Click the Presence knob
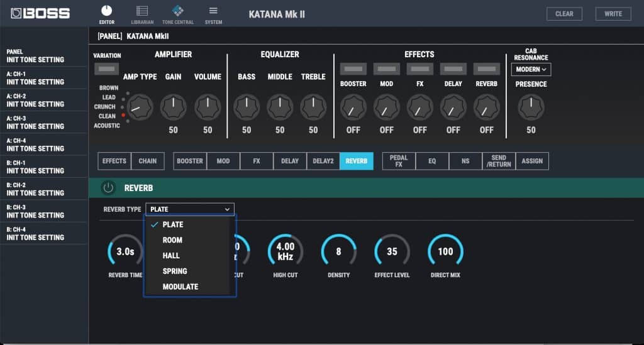Screen dimensions: 644x345 (531, 107)
